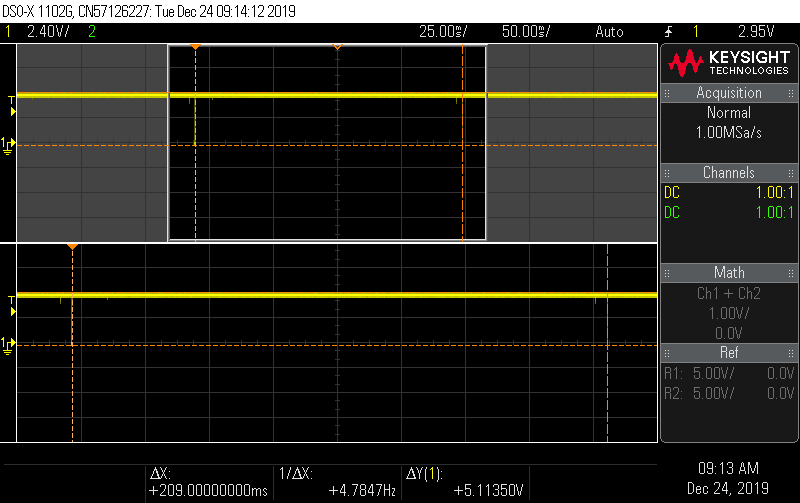This screenshot has height=503, width=800.
Task: Click the 1.00MSa/s sample rate
Action: tap(729, 133)
